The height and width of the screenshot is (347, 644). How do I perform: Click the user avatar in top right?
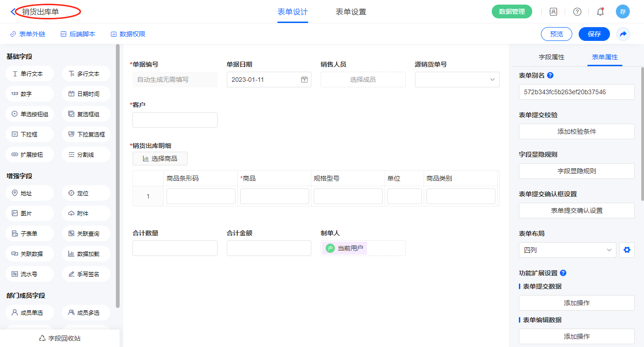[622, 12]
